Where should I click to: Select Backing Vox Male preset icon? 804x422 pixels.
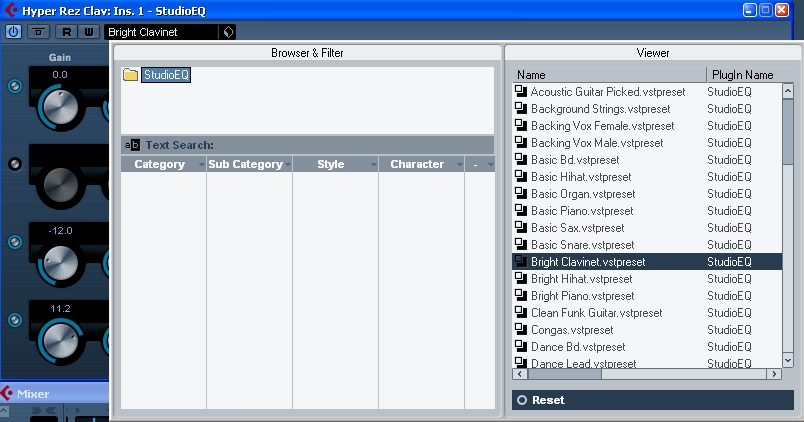(x=521, y=143)
